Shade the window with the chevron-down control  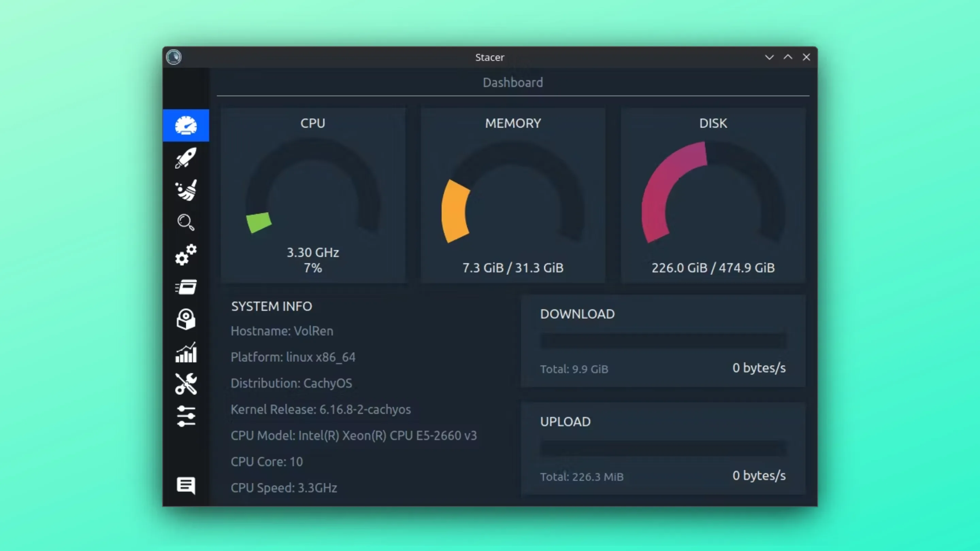coord(769,57)
